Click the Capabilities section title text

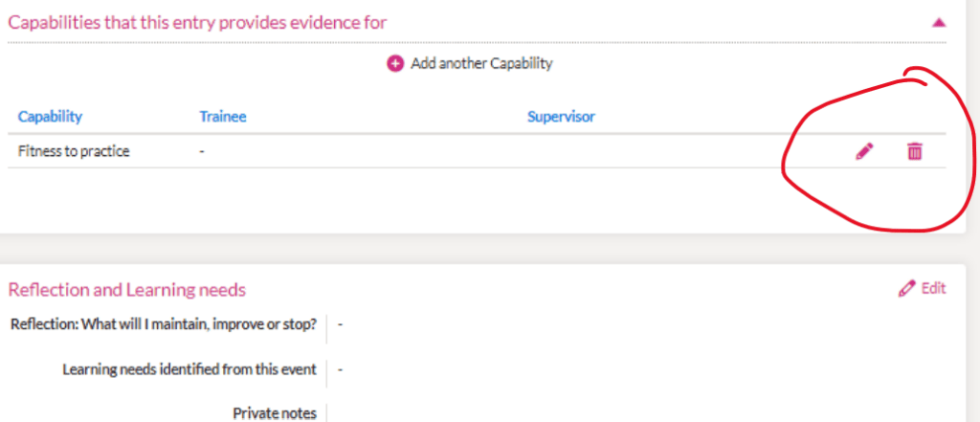tap(197, 23)
